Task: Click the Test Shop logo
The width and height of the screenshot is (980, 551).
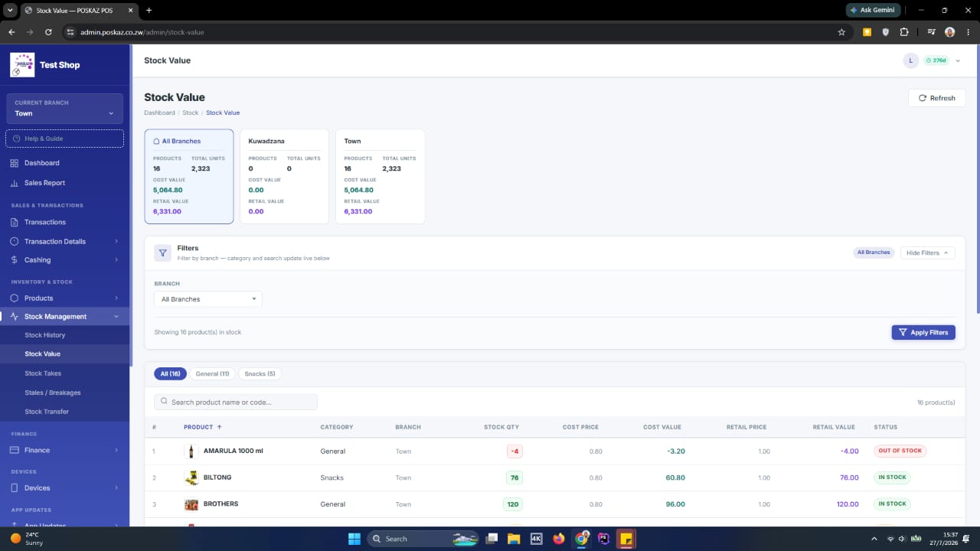Action: tap(22, 65)
